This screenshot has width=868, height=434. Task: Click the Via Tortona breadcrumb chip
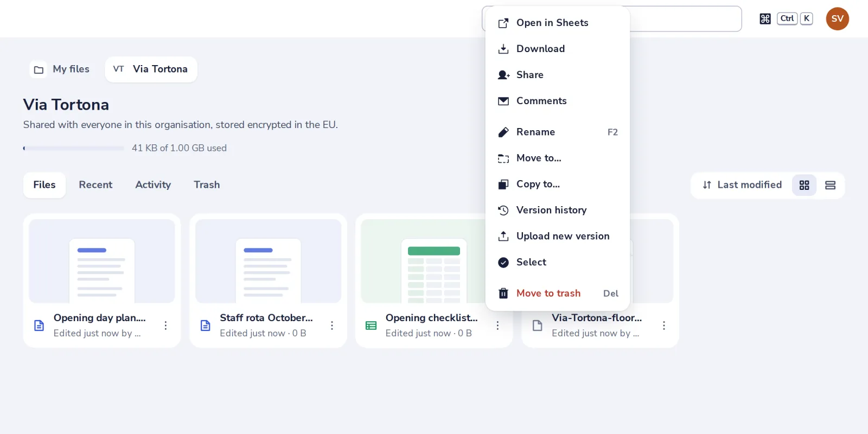tap(151, 69)
